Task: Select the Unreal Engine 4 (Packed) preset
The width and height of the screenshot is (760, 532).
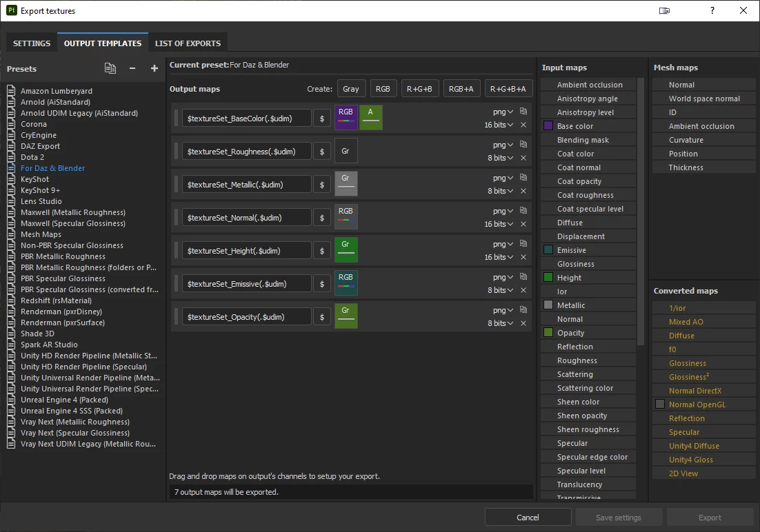Action: 64,400
